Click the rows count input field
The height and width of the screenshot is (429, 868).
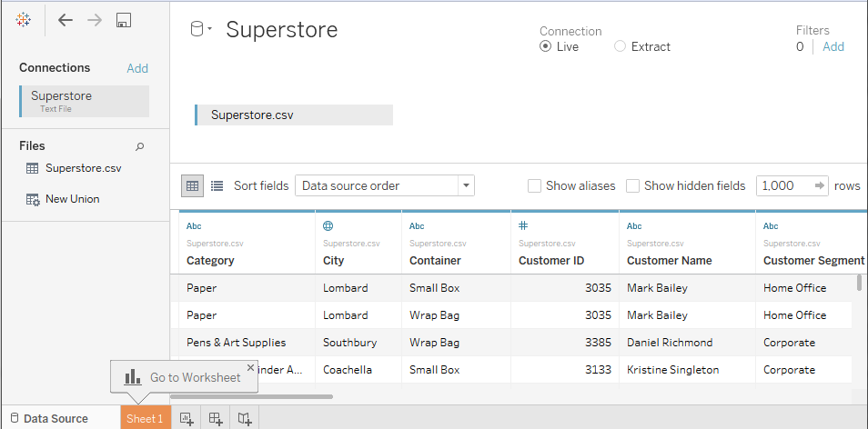(784, 185)
